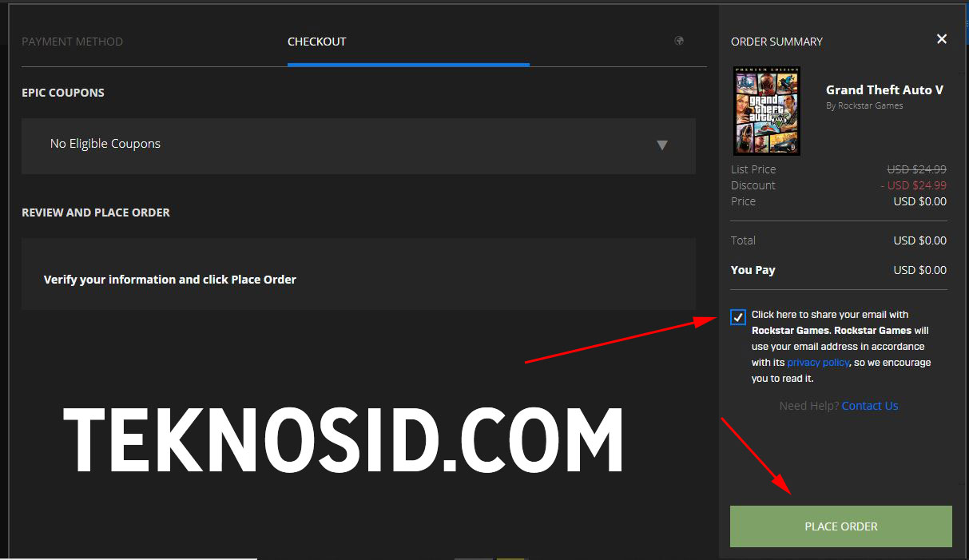The height and width of the screenshot is (560, 969).
Task: Click the struck-through USD $24.99 list price
Action: [x=917, y=169]
